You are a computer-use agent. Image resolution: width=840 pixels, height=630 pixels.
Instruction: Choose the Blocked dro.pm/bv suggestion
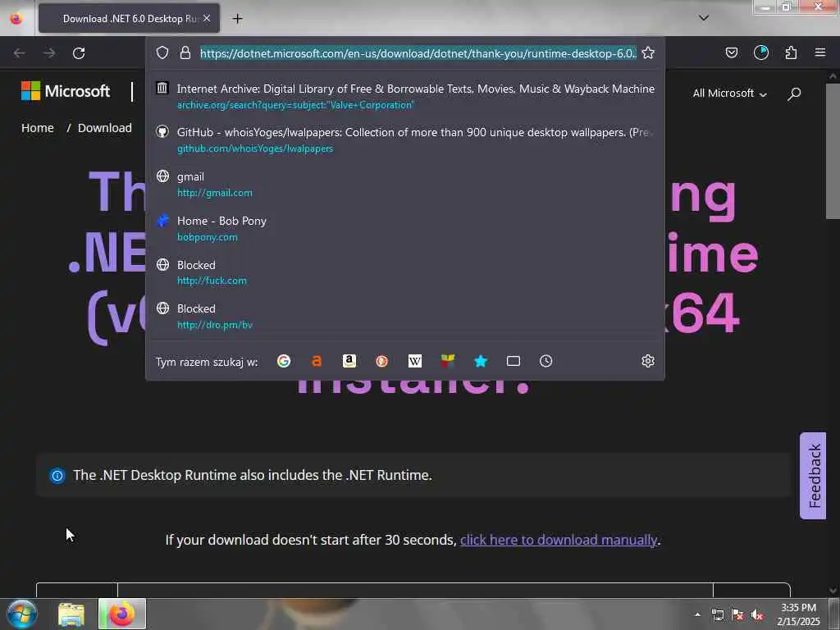(x=405, y=316)
